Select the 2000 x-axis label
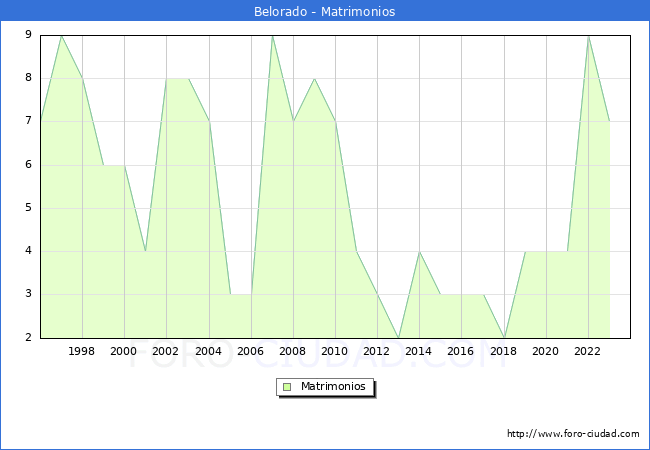 (124, 351)
